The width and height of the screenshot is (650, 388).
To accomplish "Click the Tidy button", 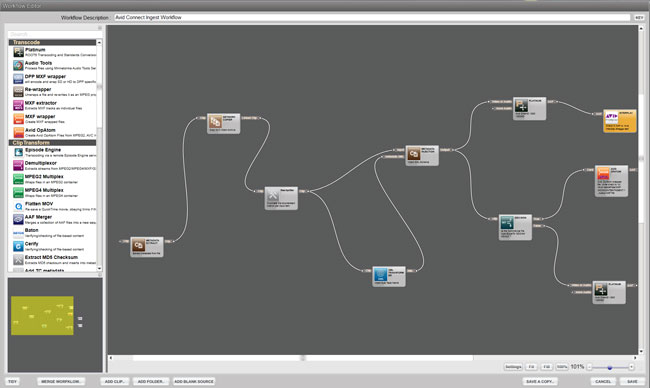I will coord(12,381).
